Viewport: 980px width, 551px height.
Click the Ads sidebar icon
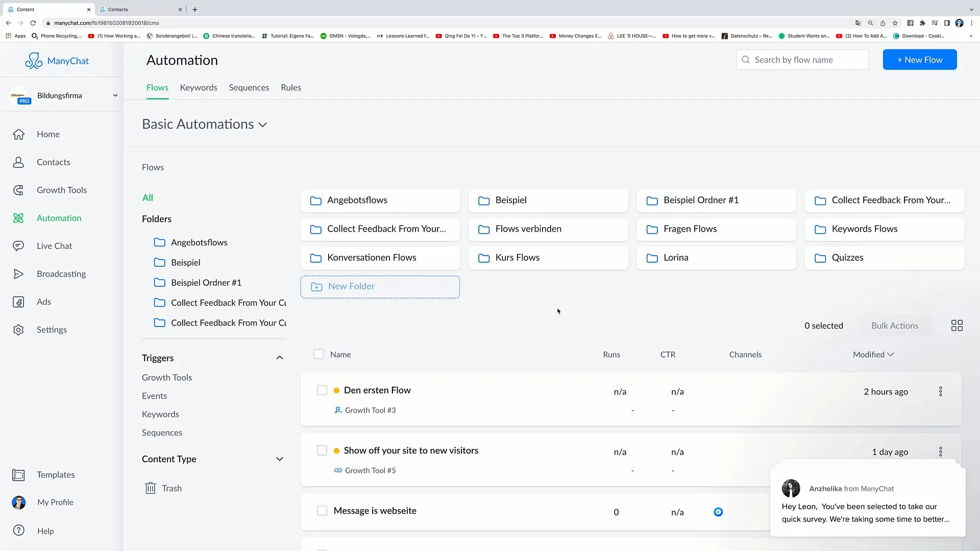click(18, 302)
